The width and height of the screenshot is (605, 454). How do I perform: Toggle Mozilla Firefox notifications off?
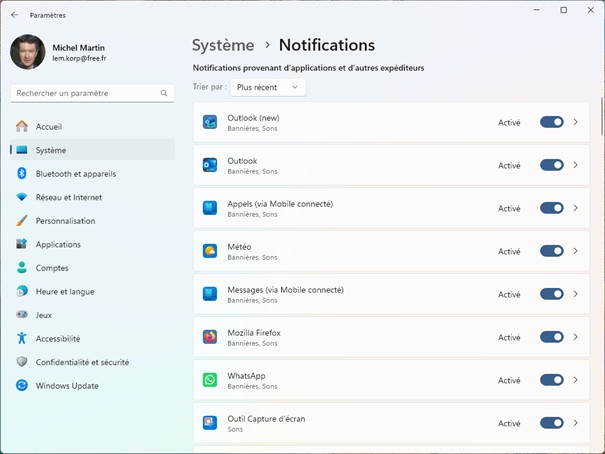click(551, 337)
